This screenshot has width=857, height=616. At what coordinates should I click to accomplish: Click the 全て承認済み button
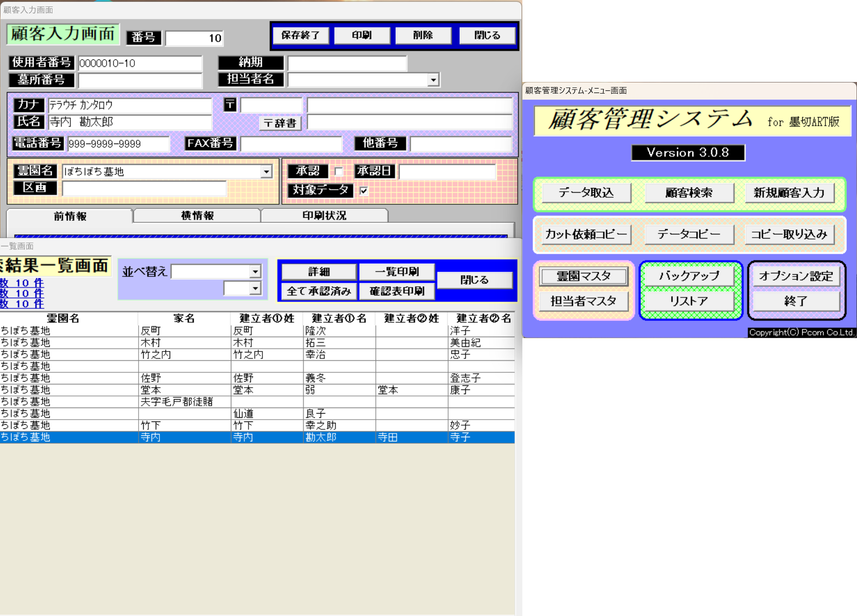(319, 291)
